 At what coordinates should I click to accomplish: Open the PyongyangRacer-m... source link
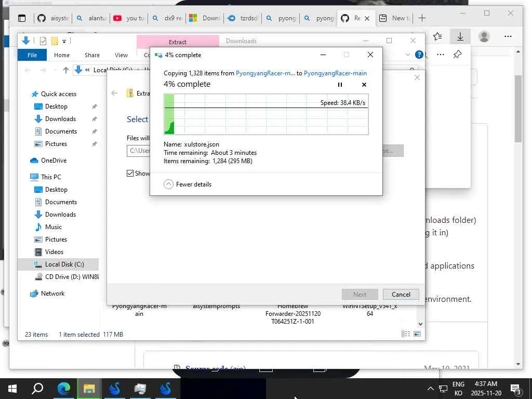265,73
